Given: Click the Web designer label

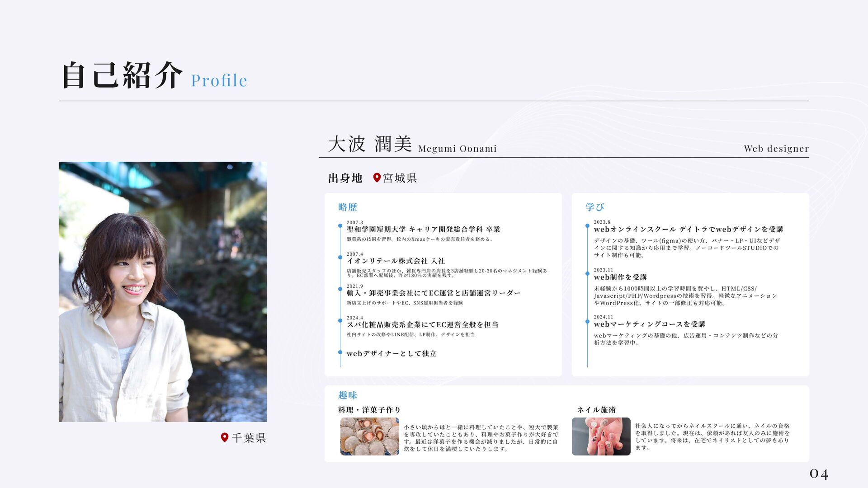Looking at the screenshot, I should (776, 149).
